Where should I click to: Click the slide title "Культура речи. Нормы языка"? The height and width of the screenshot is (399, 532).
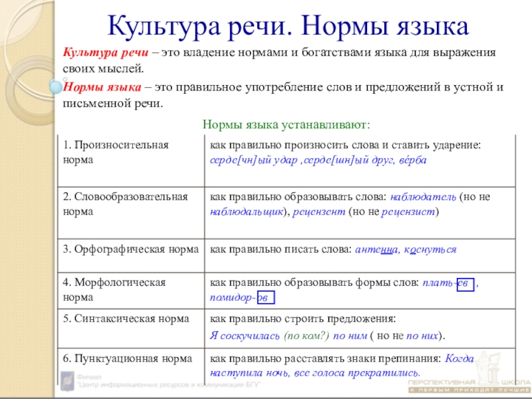[288, 26]
